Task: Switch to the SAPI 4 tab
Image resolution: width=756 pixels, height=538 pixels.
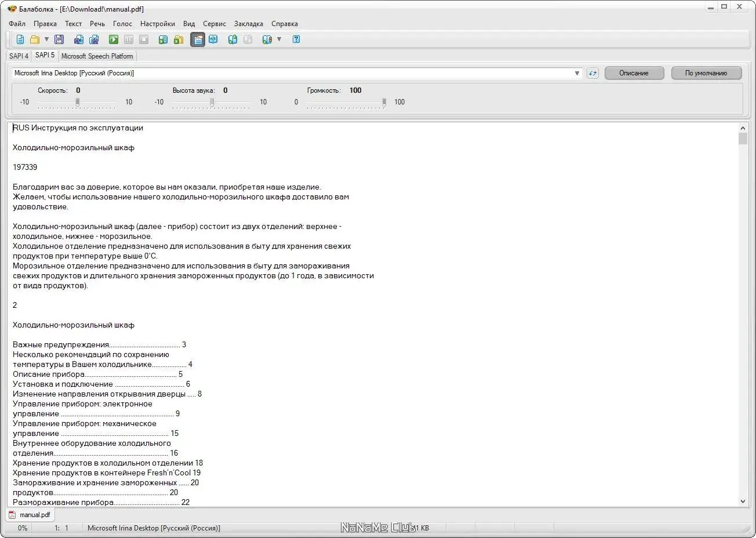Action: coord(19,56)
